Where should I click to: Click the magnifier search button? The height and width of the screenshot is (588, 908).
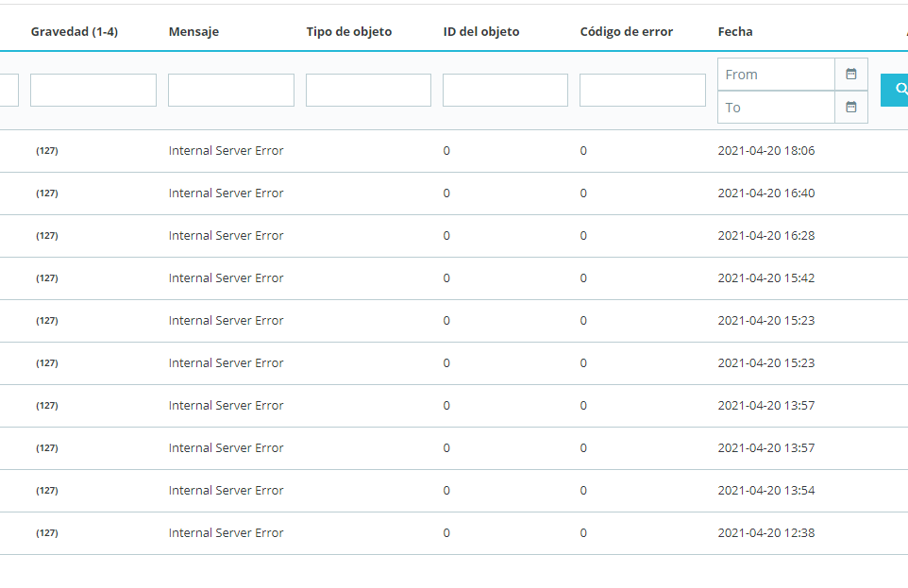[x=896, y=90]
